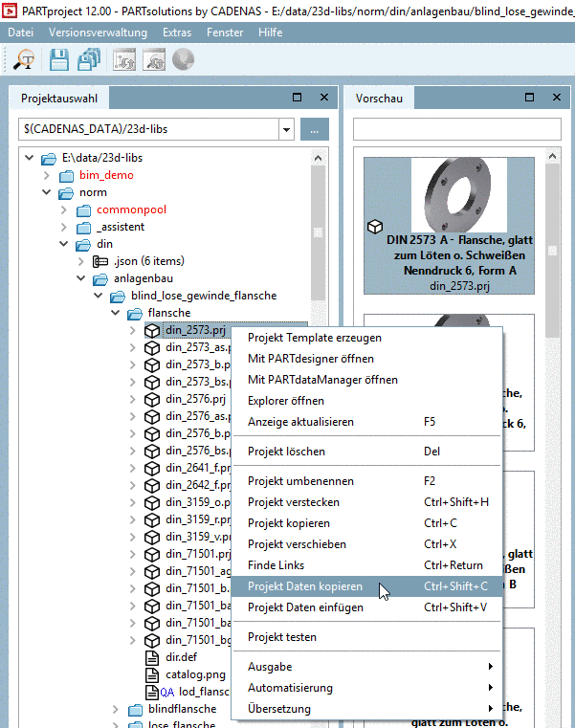Open the Fenster menu

click(225, 33)
